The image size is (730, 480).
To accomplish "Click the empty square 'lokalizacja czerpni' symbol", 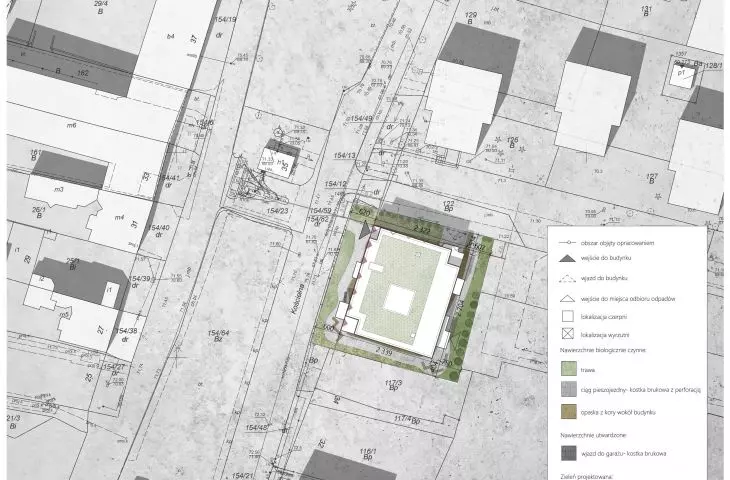I will tap(568, 317).
